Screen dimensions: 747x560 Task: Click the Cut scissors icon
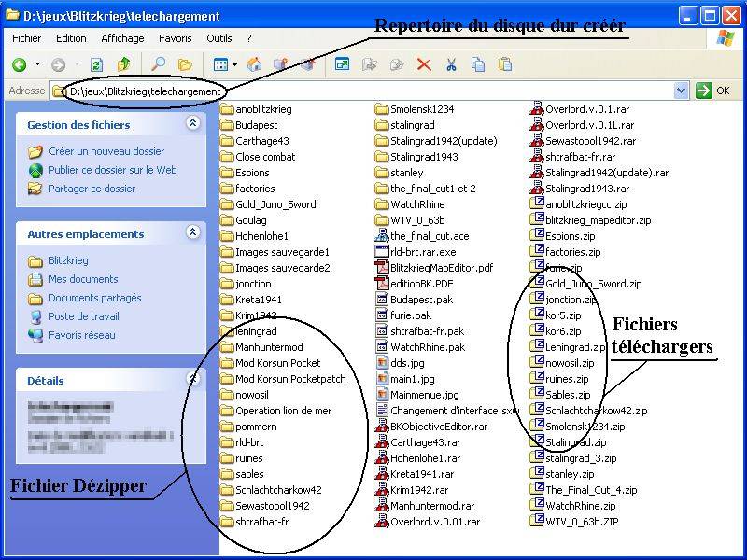coord(451,64)
